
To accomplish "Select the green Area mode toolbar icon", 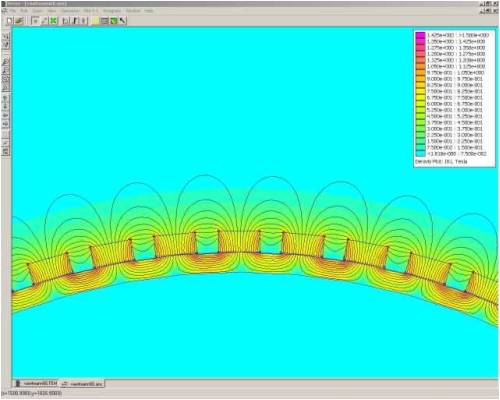I will pyautogui.click(x=53, y=21).
